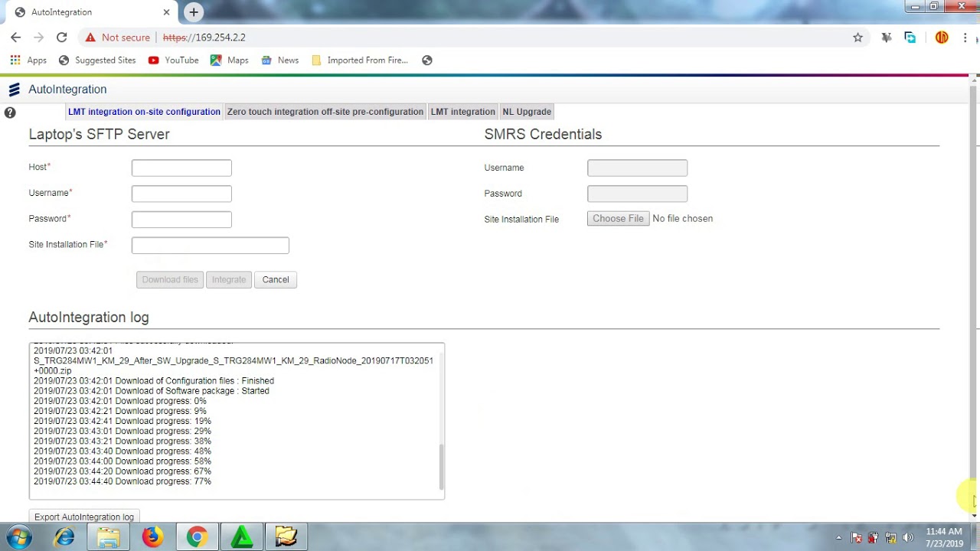Click the Chrome taskbar icon
This screenshot has width=980, height=551.
tap(197, 537)
